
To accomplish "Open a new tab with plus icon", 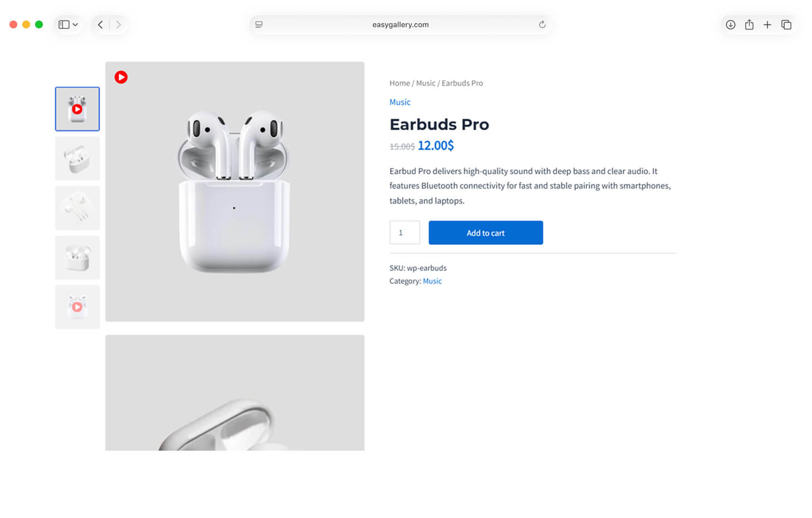I will coord(767,24).
